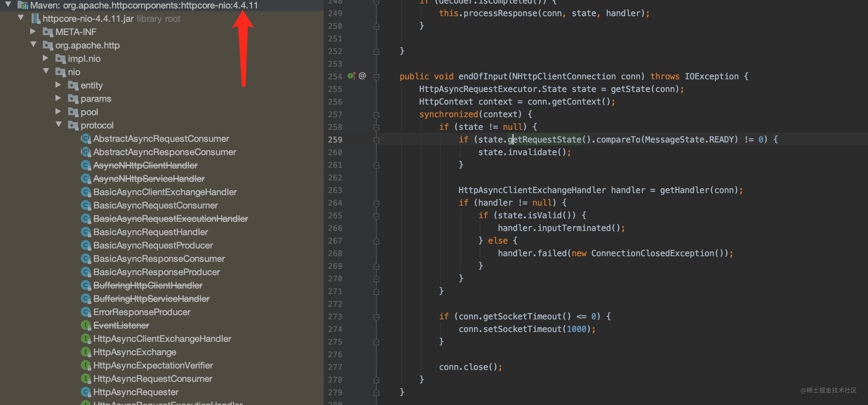
Task: Collapse the protocol package tree node
Action: (x=59, y=125)
